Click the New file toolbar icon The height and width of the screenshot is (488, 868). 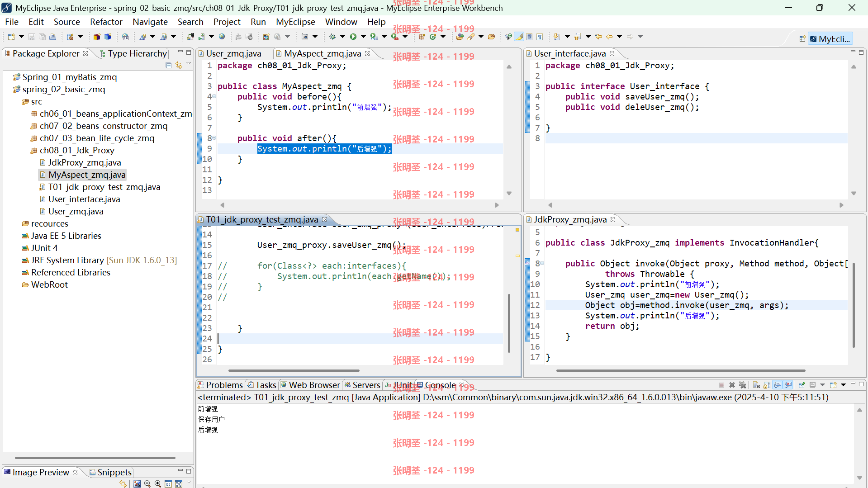[11, 37]
